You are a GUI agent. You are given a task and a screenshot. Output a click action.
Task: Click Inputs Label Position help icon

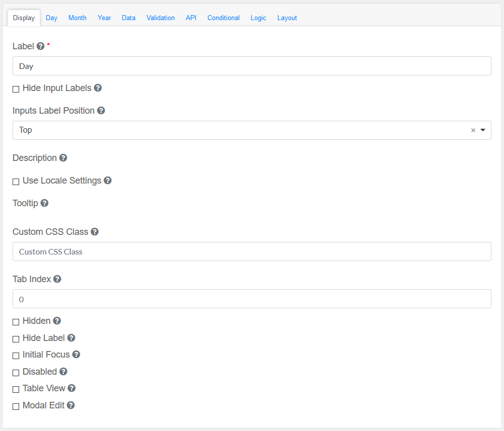tap(101, 111)
